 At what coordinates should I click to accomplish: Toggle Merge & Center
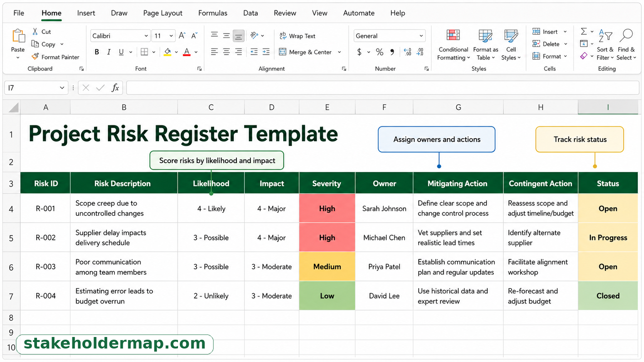(305, 52)
